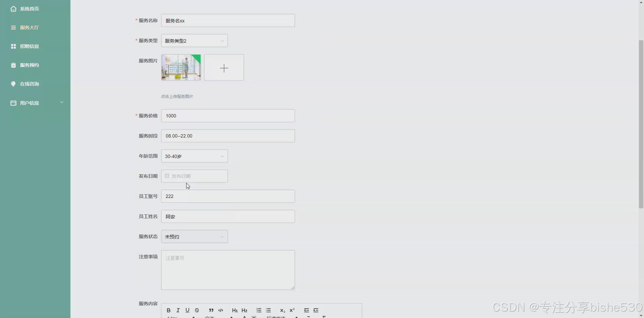The height and width of the screenshot is (318, 644).
Task: Click the 服务价格 input with 1000
Action: 228,116
